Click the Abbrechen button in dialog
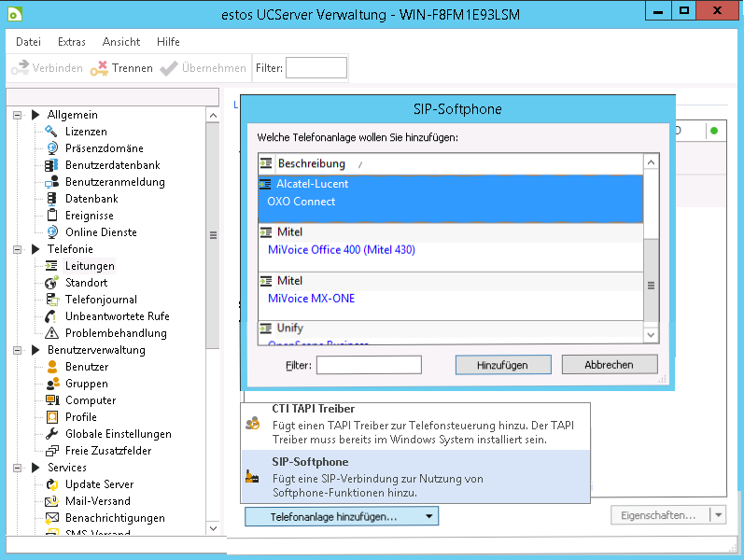Screen dimensions: 744x560 point(609,365)
